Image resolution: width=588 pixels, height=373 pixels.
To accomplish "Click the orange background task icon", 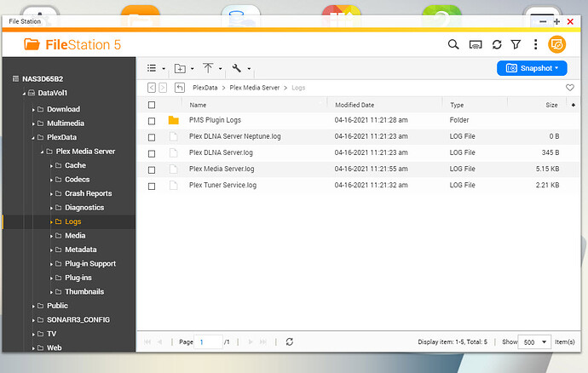I will [556, 44].
